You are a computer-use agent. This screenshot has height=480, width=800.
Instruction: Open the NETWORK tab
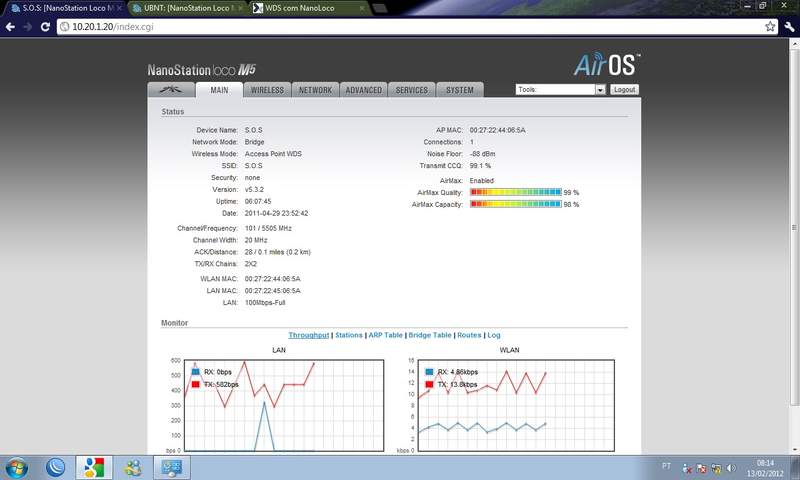[x=315, y=90]
